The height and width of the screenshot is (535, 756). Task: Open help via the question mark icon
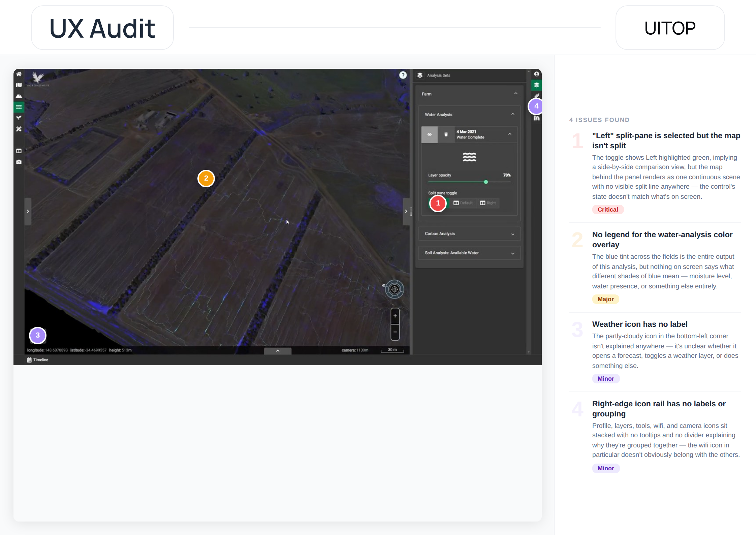403,75
